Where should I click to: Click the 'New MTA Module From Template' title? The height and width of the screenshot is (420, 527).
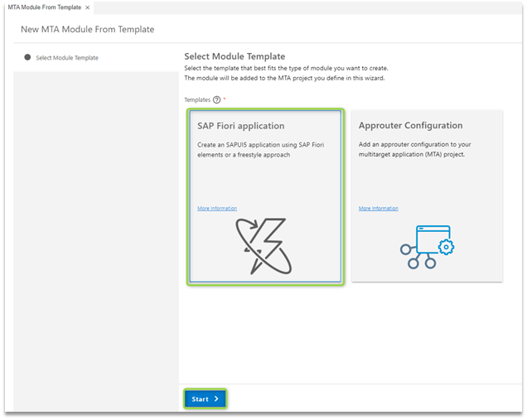[87, 30]
